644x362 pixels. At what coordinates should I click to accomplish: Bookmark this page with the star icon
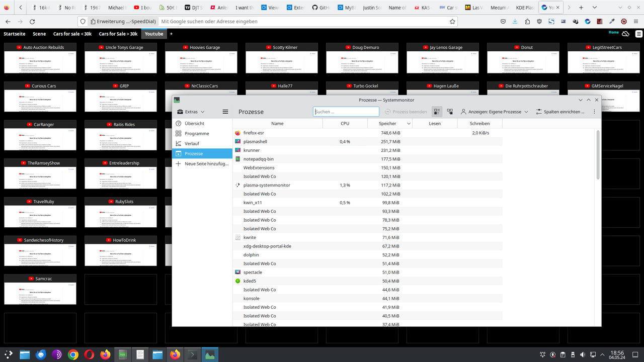[x=452, y=22]
